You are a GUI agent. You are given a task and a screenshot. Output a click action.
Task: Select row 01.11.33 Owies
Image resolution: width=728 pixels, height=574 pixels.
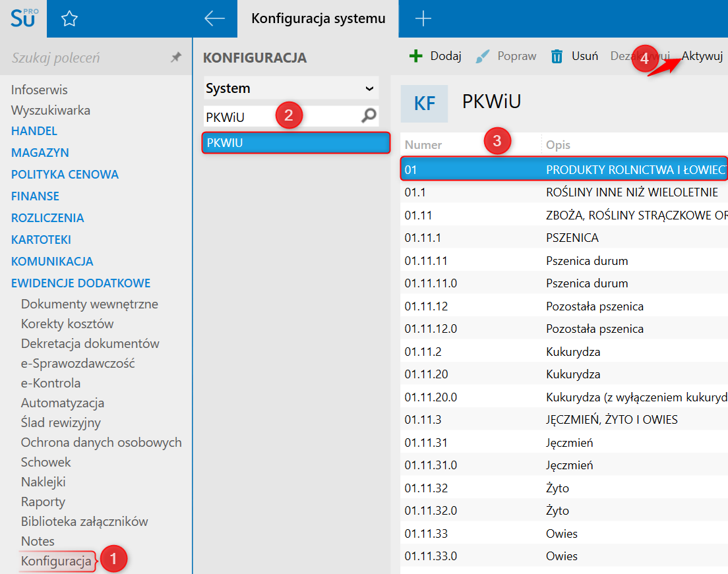(564, 533)
